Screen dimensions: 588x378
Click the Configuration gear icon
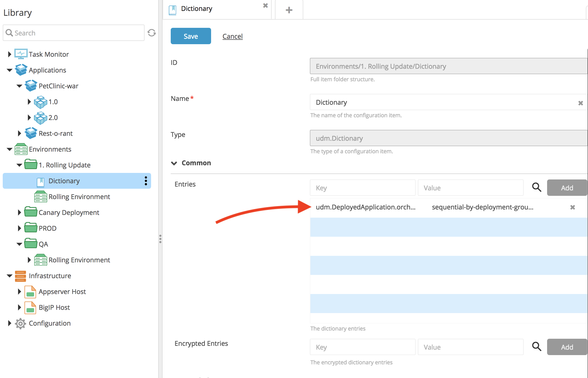point(20,323)
